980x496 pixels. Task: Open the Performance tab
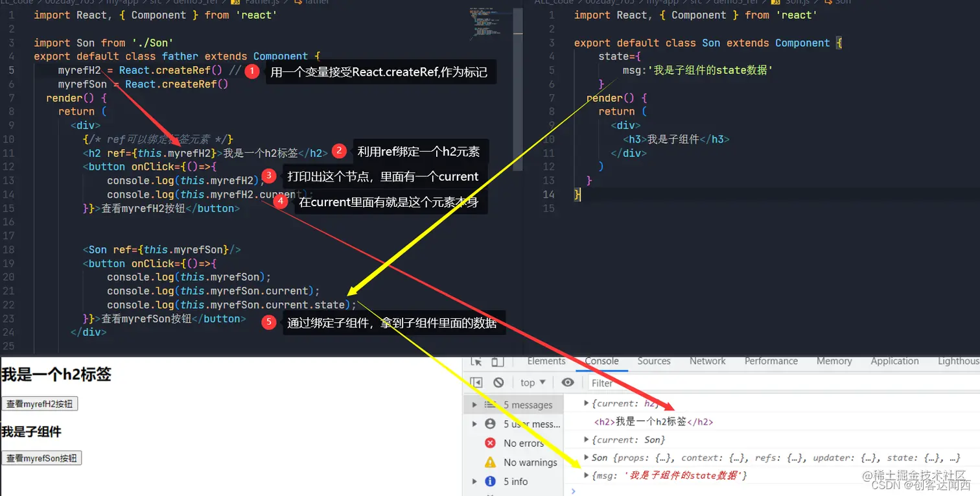pyautogui.click(x=771, y=361)
